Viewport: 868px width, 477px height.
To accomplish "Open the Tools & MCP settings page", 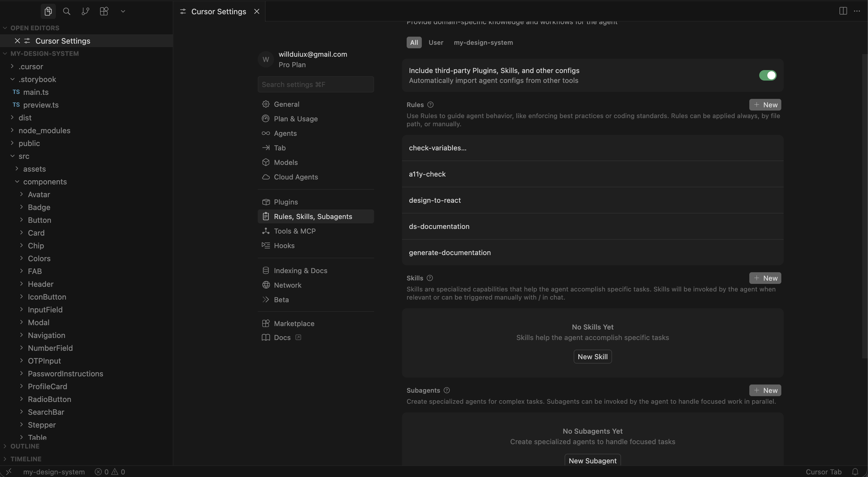I will point(294,231).
